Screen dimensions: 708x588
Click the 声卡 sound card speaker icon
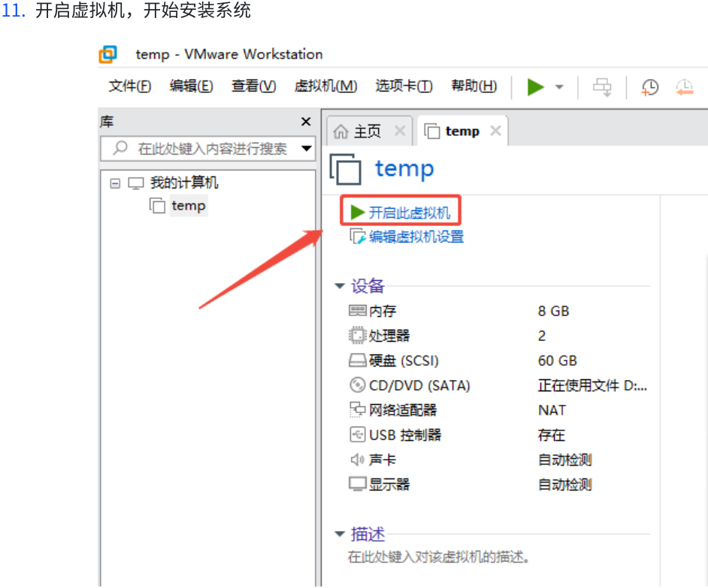[357, 460]
